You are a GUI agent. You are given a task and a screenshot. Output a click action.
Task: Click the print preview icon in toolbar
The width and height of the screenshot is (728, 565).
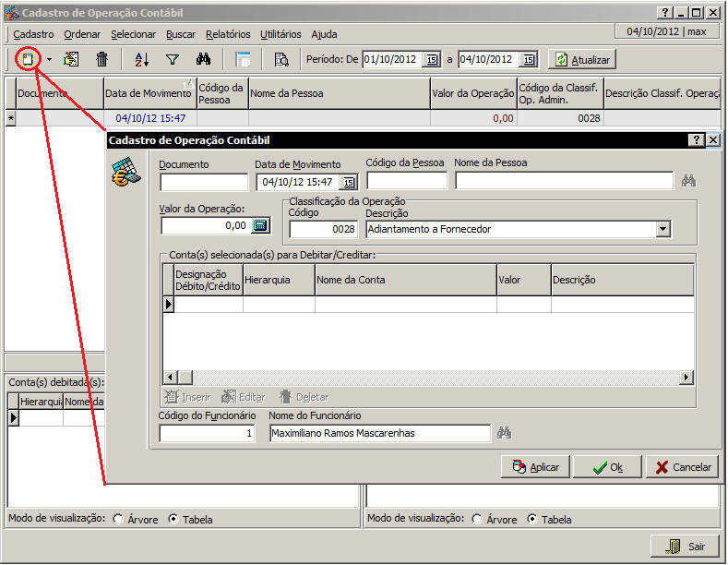click(x=281, y=59)
